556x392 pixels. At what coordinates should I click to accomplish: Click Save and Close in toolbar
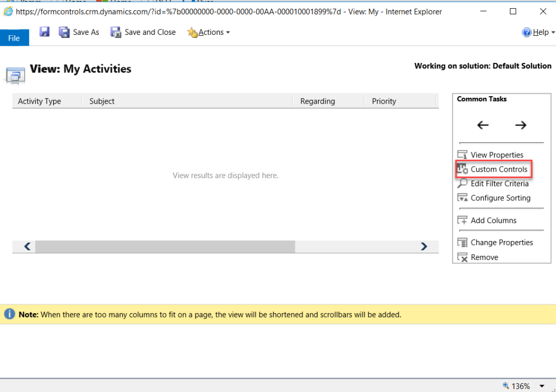[143, 32]
